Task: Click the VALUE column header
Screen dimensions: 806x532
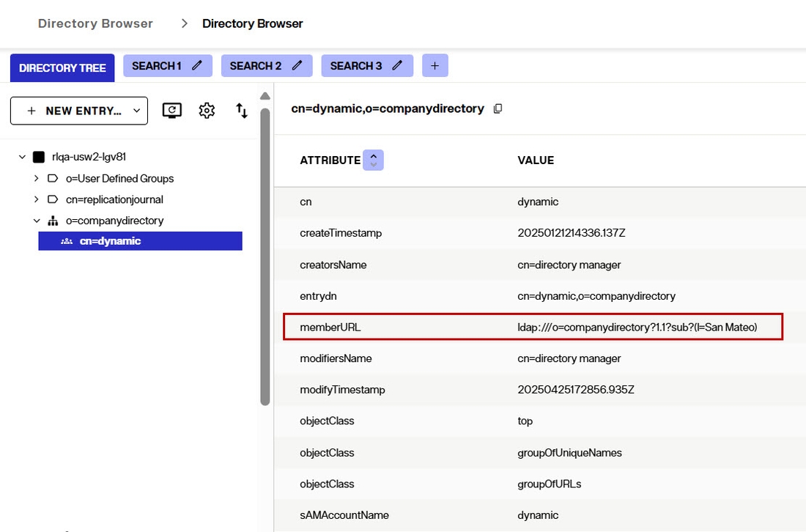Action: 536,160
